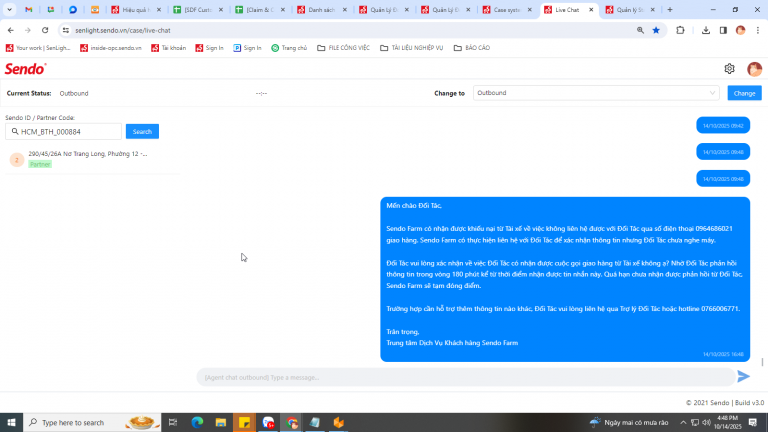The image size is (768, 432).
Task: Click the bookmark star icon
Action: point(656,30)
